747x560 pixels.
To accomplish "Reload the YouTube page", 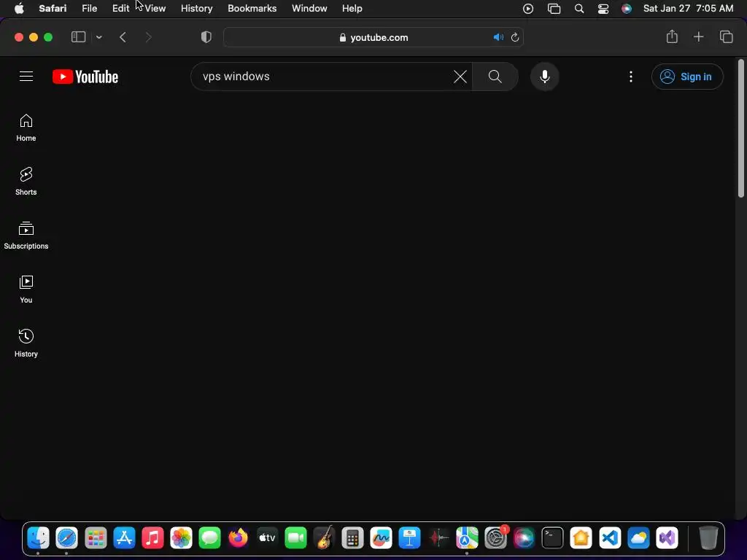I will point(515,37).
